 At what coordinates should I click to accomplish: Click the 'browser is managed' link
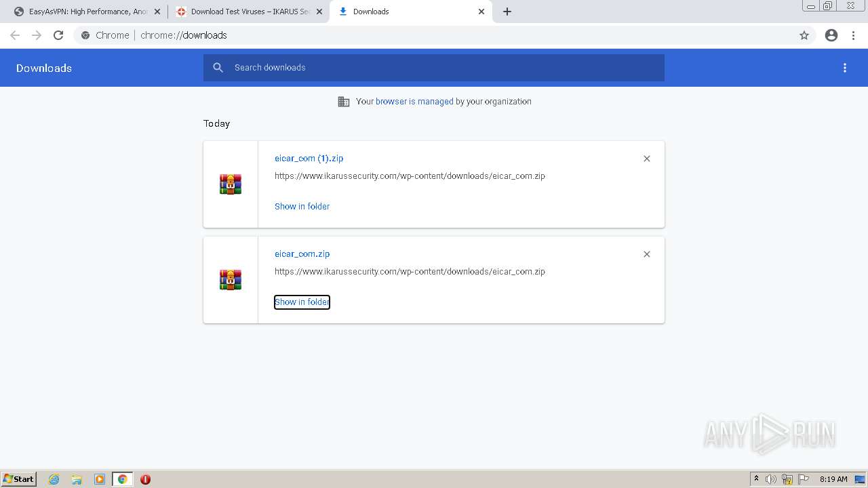pos(414,102)
